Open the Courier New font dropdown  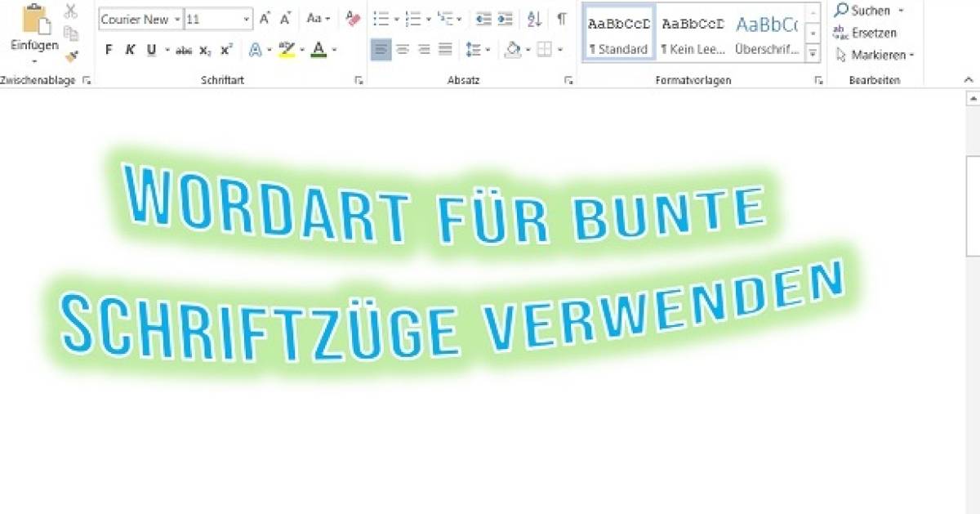[176, 19]
